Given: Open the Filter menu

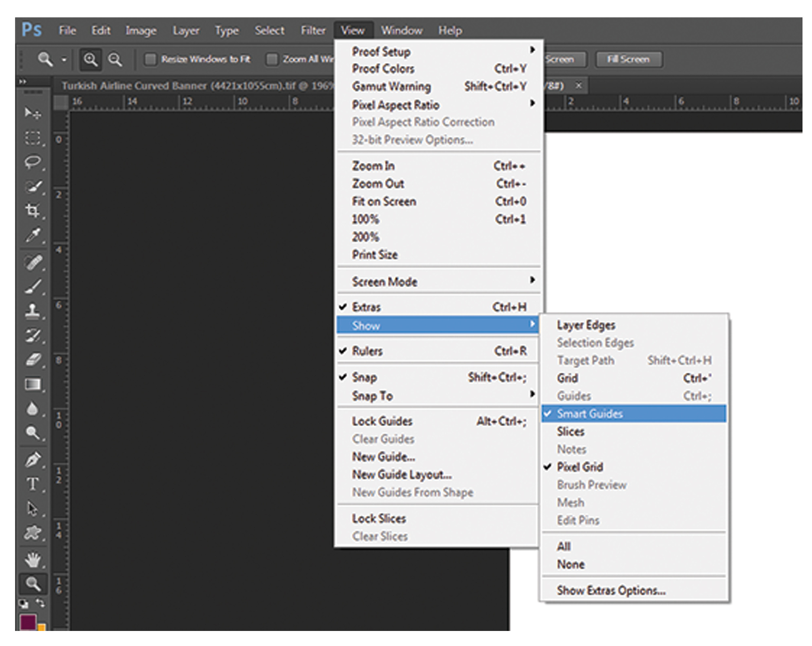Looking at the screenshot, I should [313, 30].
